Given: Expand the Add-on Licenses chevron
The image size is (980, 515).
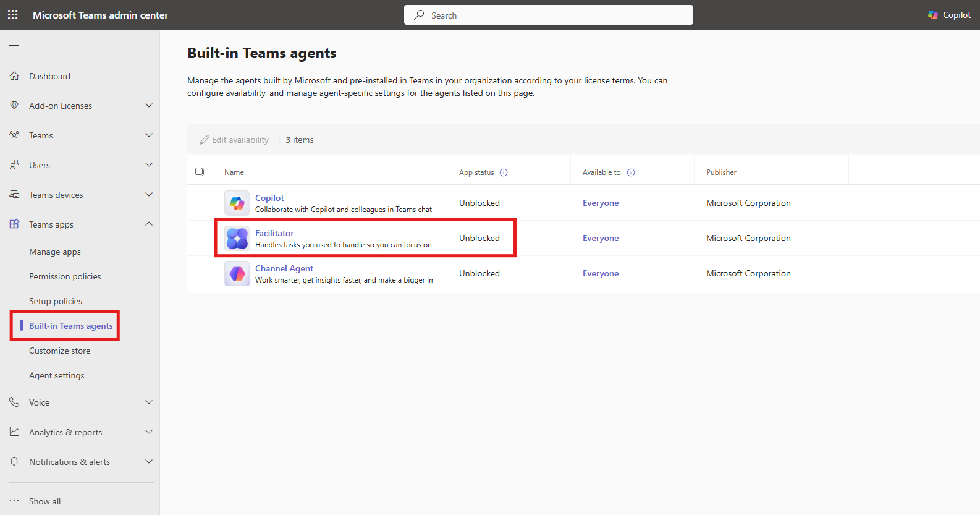Looking at the screenshot, I should click(149, 106).
